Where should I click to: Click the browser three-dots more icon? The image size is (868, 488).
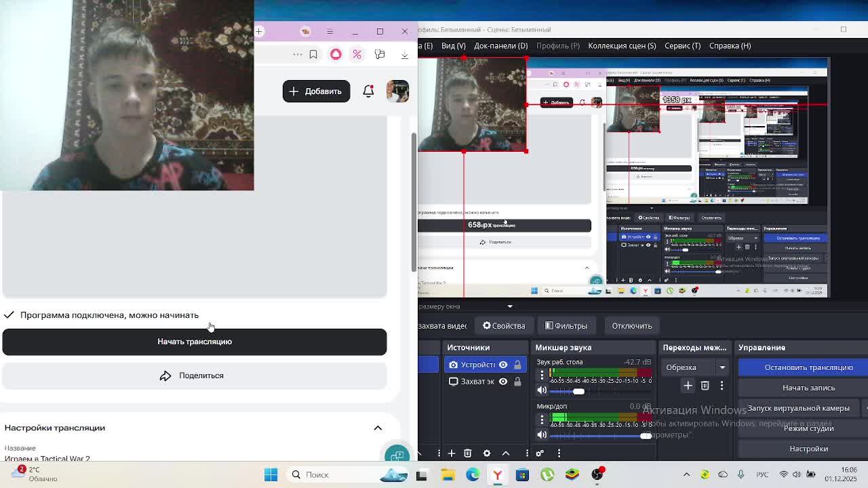(x=298, y=54)
